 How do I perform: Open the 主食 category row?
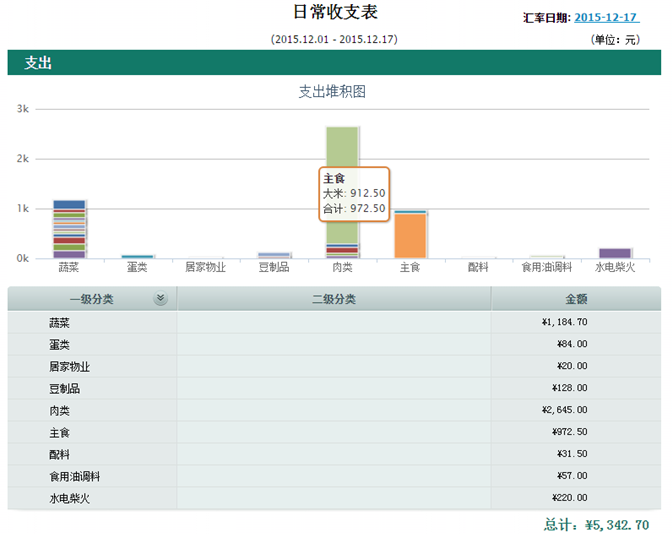tap(334, 432)
